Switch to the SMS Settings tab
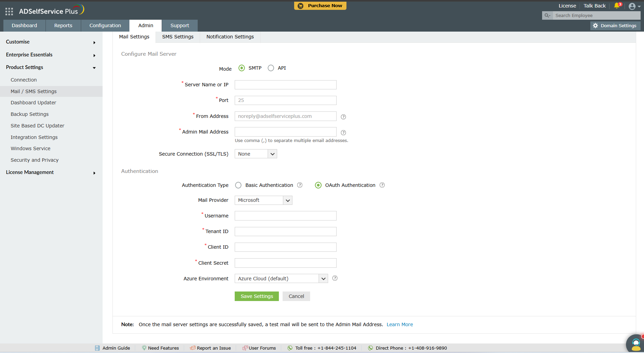The image size is (644, 353). tap(177, 37)
